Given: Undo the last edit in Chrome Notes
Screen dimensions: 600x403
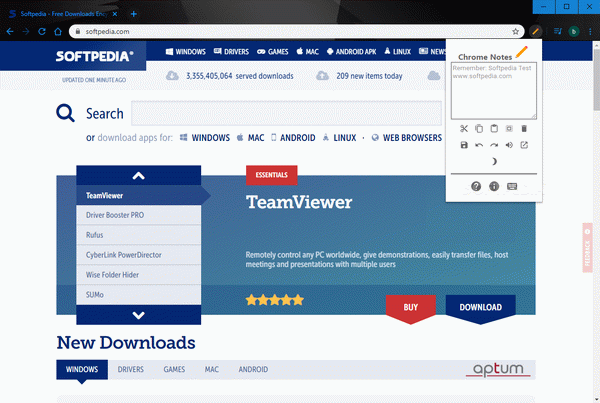Looking at the screenshot, I should click(x=479, y=145).
